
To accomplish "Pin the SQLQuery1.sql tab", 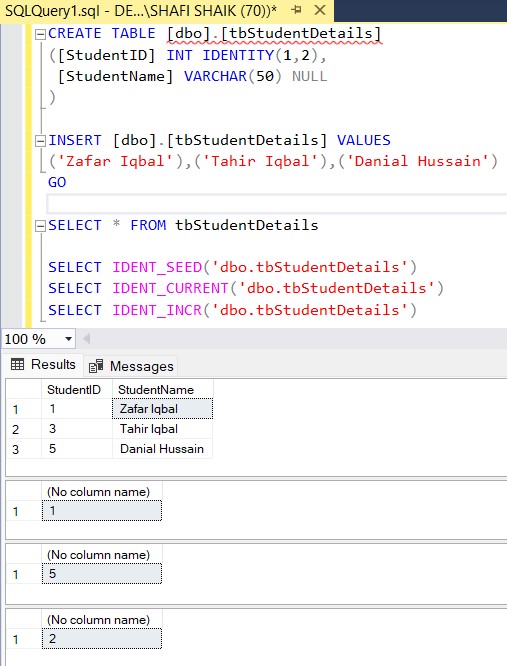I will [297, 10].
